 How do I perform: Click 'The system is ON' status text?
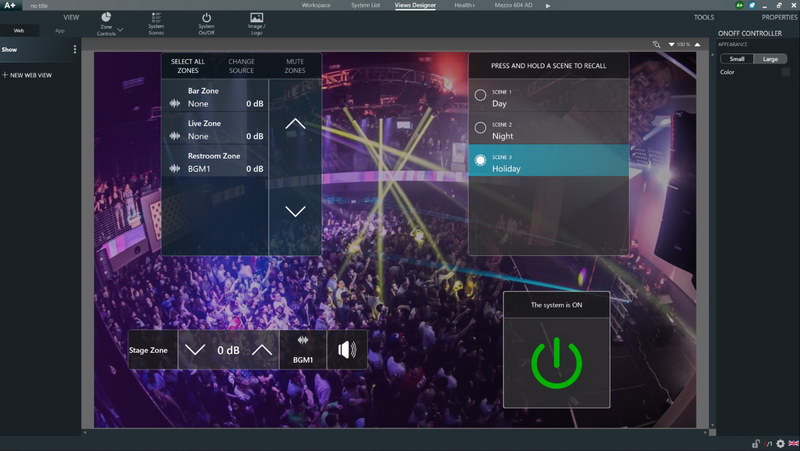(x=556, y=305)
